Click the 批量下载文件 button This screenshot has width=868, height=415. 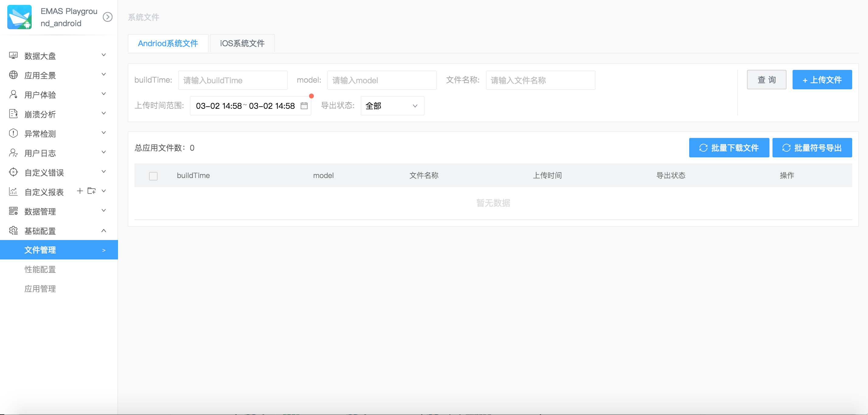[729, 148]
